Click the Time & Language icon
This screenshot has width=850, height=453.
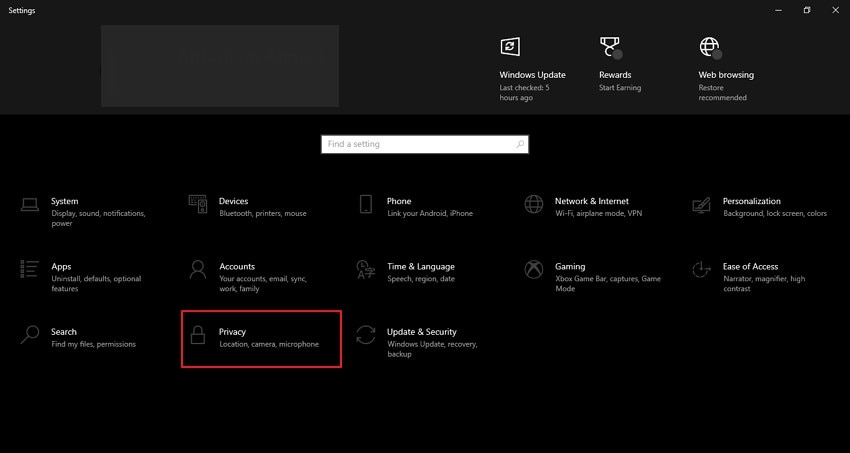[366, 269]
